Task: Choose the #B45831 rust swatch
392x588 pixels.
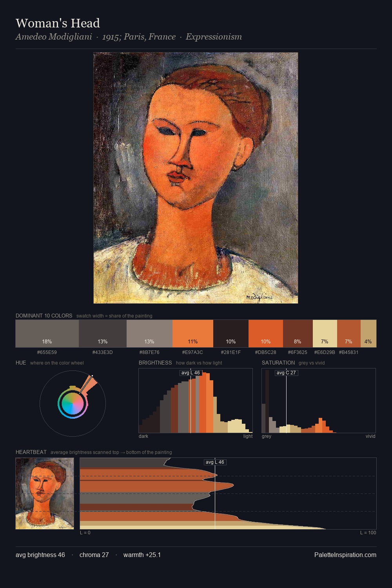Action: point(349,334)
